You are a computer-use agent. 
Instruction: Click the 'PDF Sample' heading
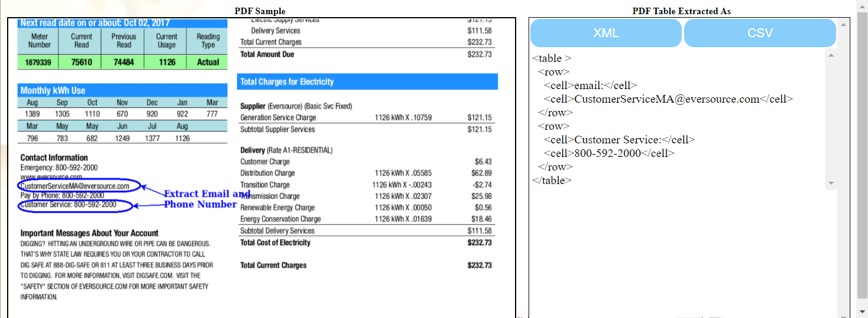tap(260, 11)
